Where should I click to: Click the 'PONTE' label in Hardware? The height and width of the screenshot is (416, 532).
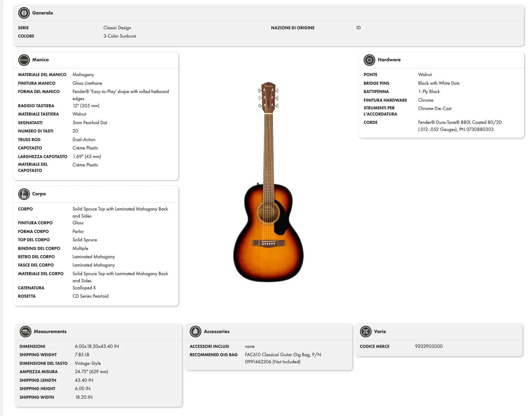(370, 75)
